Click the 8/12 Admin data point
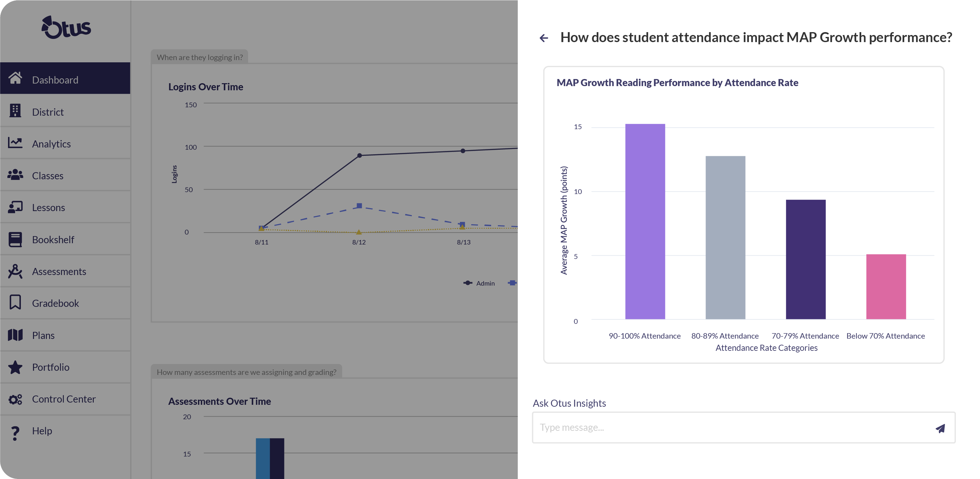980x479 pixels. (x=360, y=155)
